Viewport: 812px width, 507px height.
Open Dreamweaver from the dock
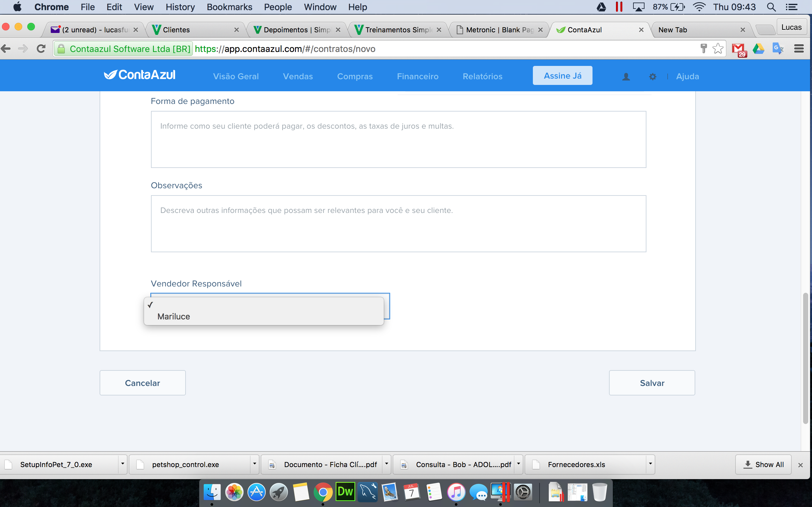(x=345, y=492)
